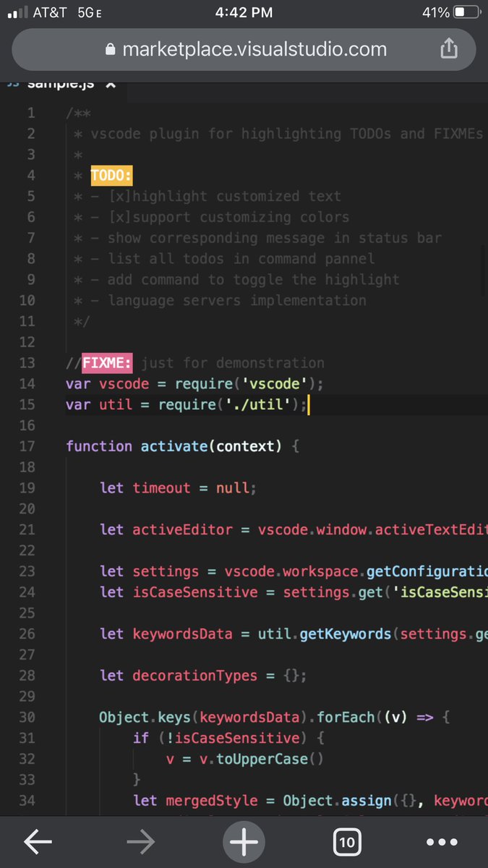Click 'language servers implementation' comment
The height and width of the screenshot is (868, 488).
[x=237, y=300]
